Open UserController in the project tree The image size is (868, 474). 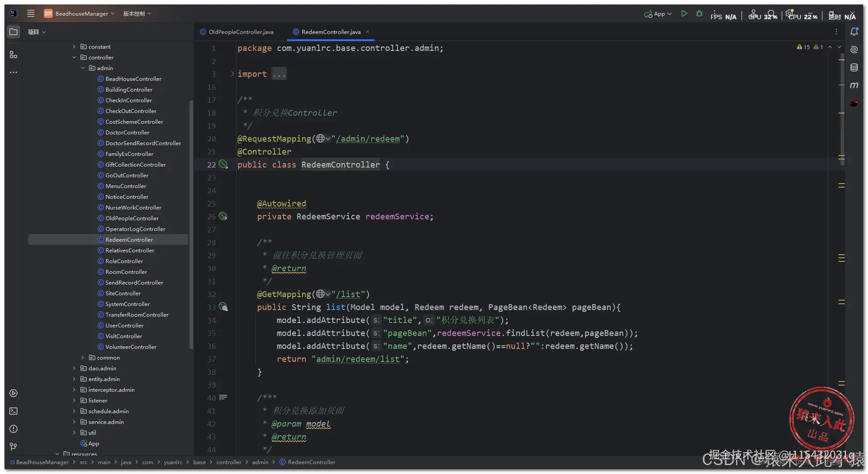tap(124, 325)
